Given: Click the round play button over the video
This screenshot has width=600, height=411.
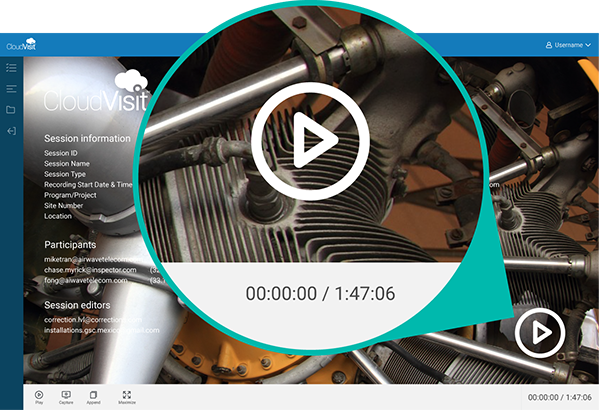Looking at the screenshot, I should 540,333.
